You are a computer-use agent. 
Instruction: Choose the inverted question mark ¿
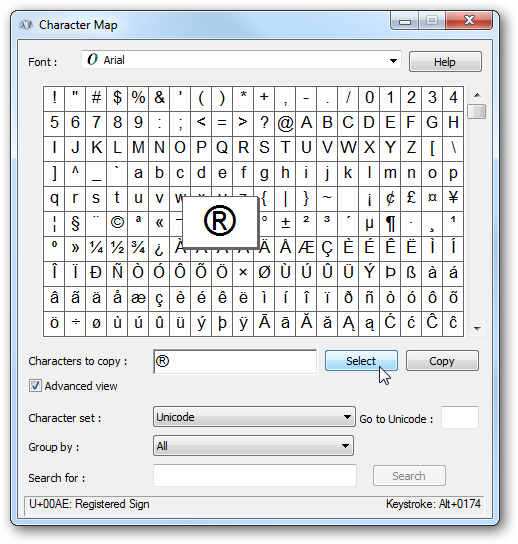[x=159, y=248]
